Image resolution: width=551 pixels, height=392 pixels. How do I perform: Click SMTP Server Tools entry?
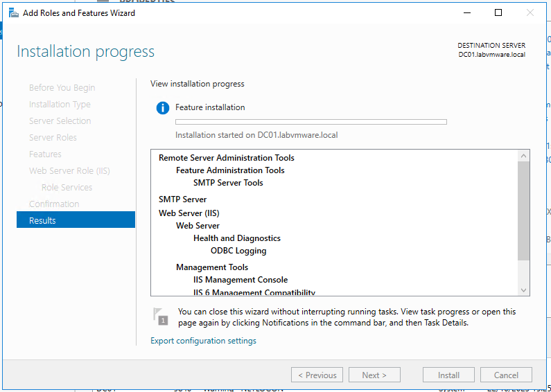[228, 183]
